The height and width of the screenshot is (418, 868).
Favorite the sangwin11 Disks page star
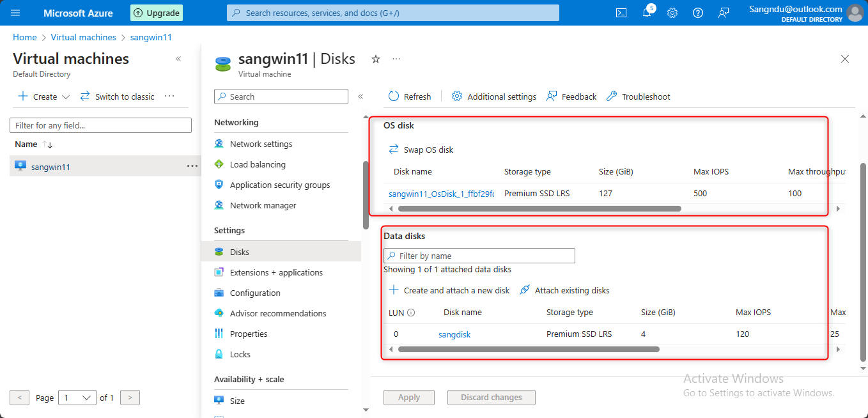click(376, 59)
